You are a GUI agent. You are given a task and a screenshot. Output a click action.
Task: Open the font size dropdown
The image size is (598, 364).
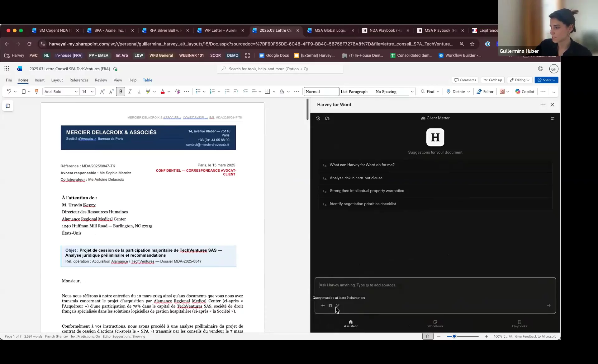(92, 92)
